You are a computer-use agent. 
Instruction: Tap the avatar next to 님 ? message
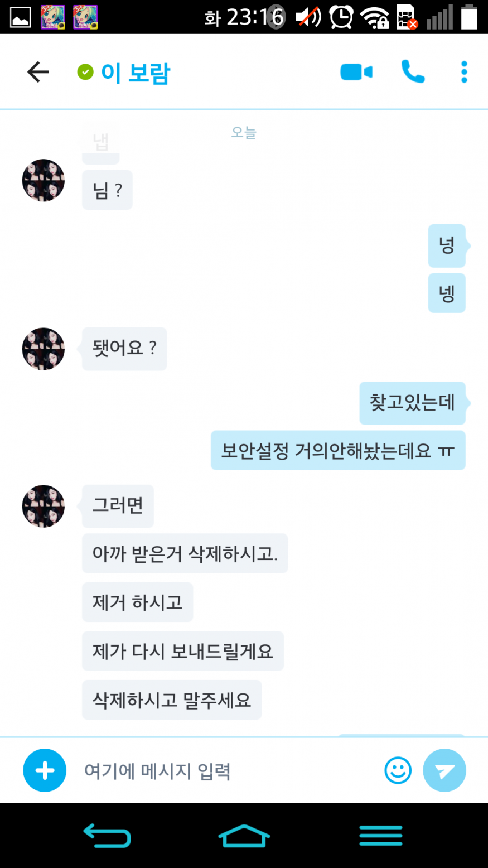coord(44,180)
